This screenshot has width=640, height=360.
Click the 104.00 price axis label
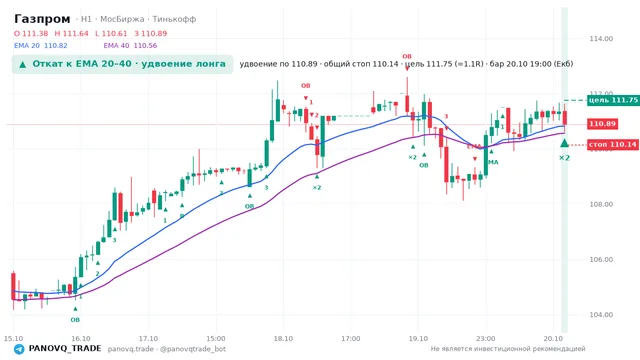(x=601, y=315)
